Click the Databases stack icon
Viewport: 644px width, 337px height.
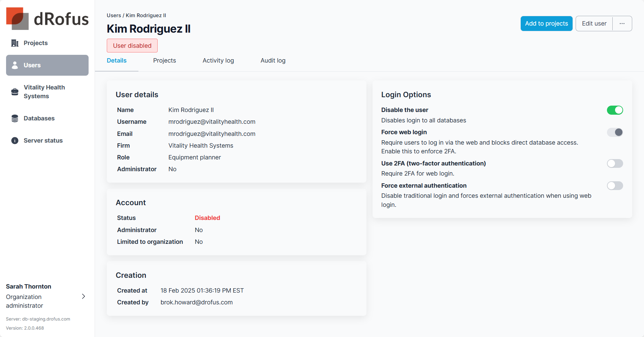15,118
